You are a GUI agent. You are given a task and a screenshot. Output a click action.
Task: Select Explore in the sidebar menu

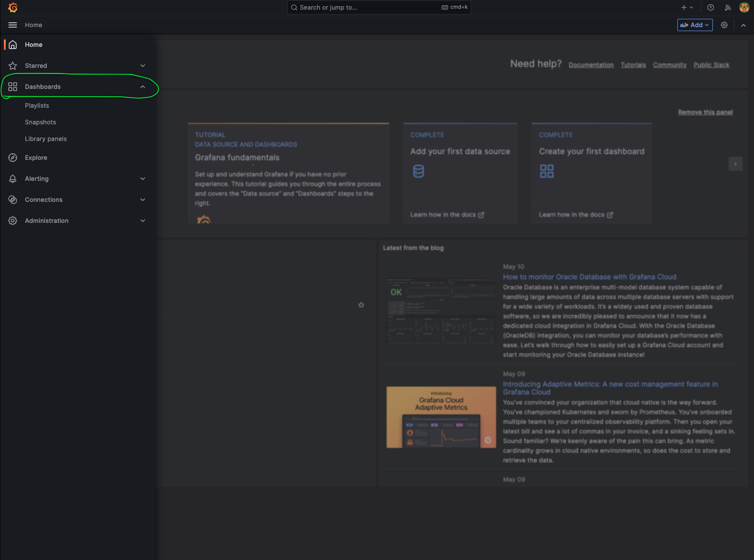(x=36, y=158)
